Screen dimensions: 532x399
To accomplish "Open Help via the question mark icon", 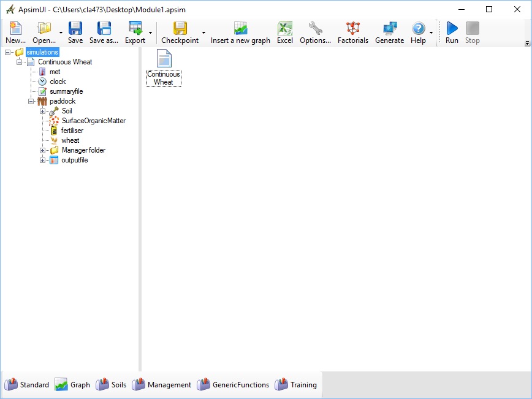I will (x=419, y=28).
